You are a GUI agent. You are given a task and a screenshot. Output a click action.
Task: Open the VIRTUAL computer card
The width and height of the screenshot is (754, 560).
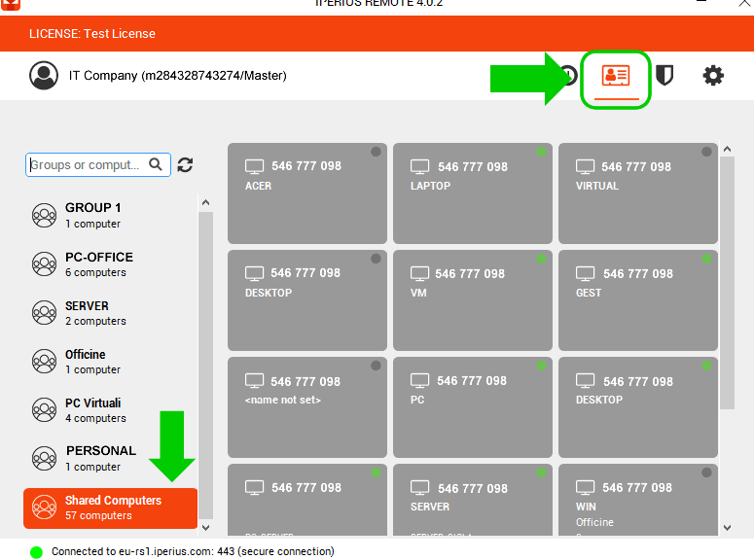[638, 193]
